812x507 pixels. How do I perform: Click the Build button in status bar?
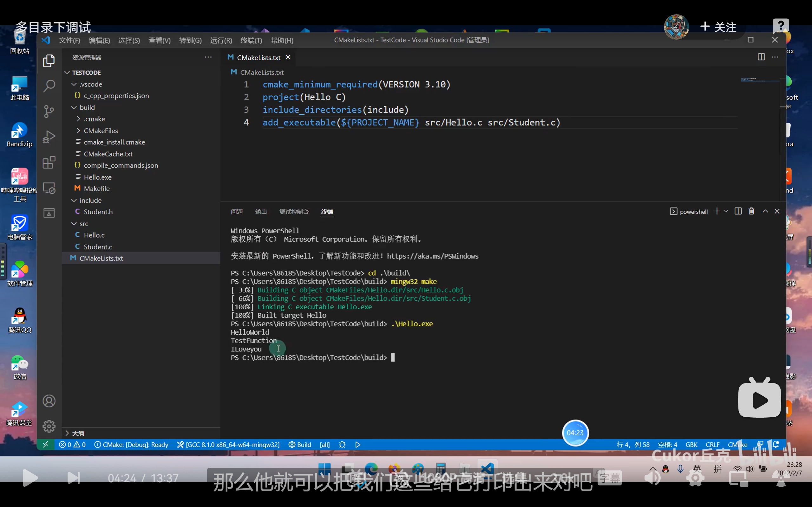[x=300, y=445]
